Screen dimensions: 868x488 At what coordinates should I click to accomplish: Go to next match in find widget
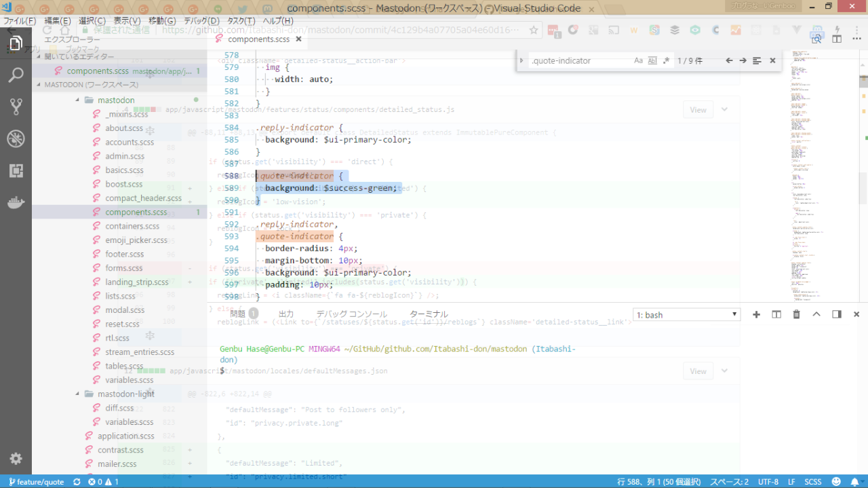pyautogui.click(x=743, y=60)
